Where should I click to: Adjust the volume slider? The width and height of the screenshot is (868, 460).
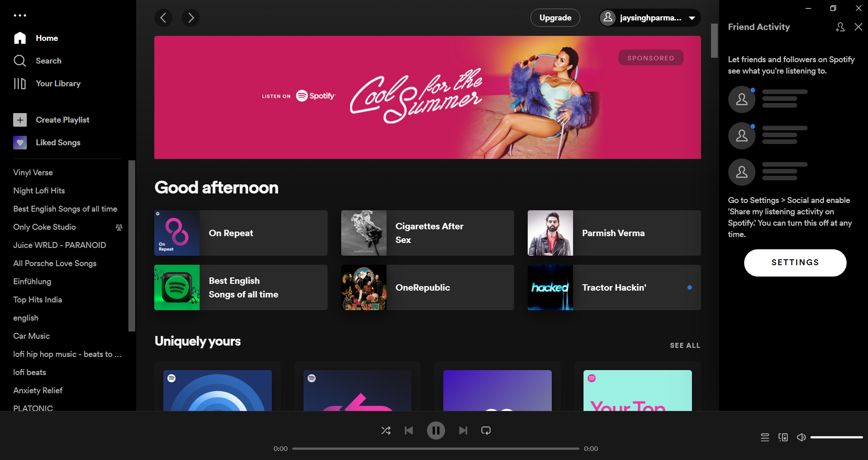pyautogui.click(x=837, y=437)
